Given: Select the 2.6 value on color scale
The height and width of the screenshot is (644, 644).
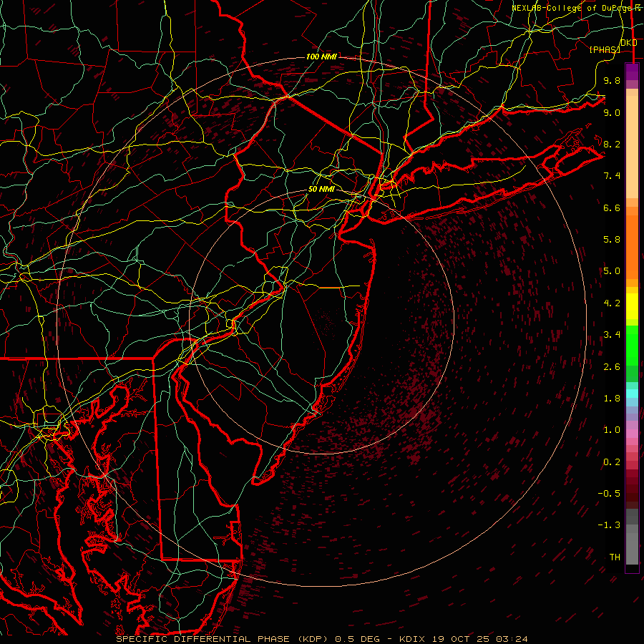Looking at the screenshot, I should (x=612, y=367).
